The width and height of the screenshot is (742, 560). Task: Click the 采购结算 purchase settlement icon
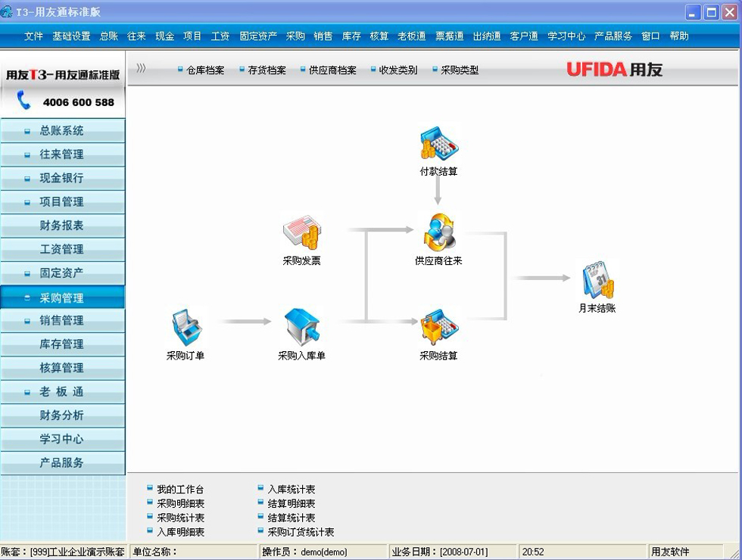click(438, 326)
